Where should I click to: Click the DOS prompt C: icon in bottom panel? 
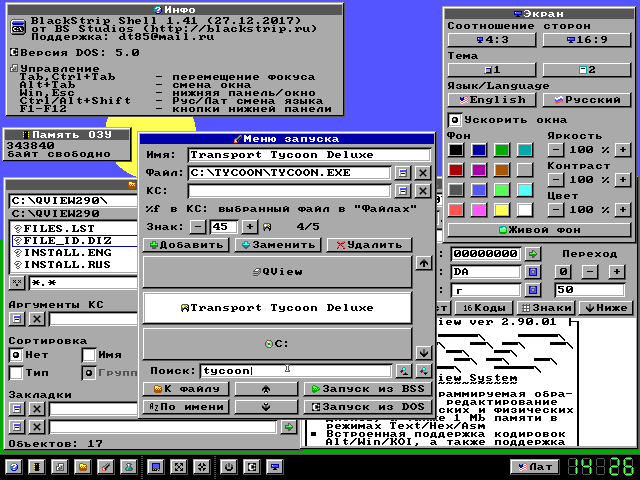(x=252, y=467)
